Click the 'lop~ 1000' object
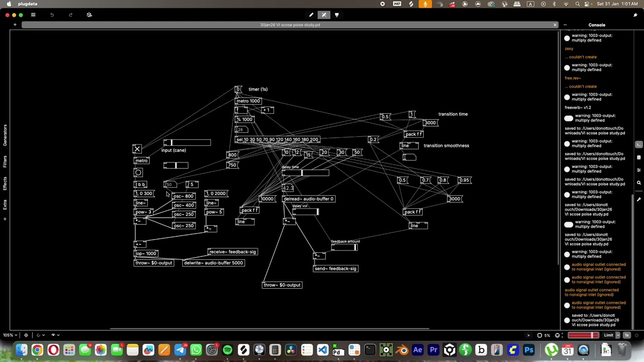 point(146,253)
